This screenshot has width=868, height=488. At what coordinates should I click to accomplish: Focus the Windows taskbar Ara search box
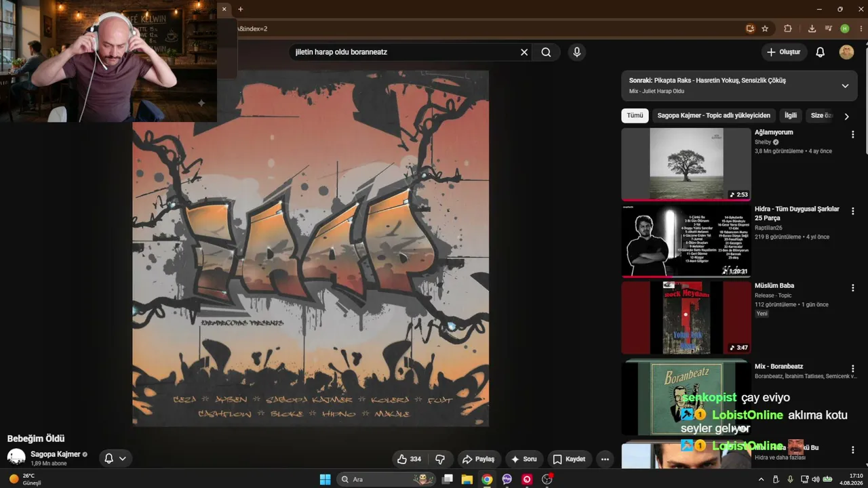[387, 479]
